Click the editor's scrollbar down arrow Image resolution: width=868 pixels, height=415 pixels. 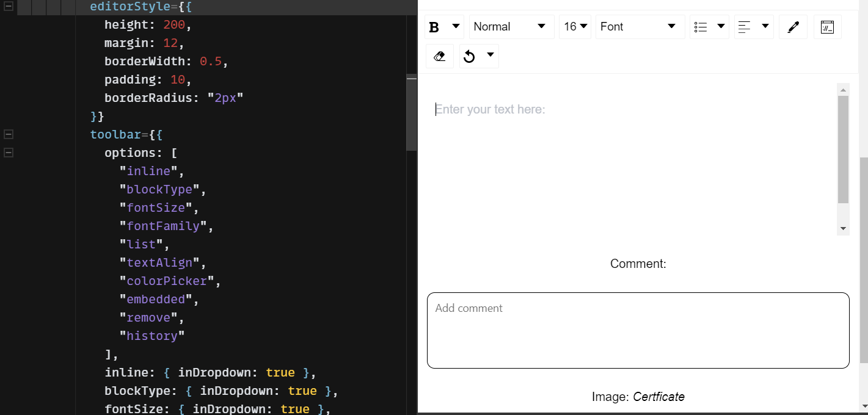click(843, 229)
